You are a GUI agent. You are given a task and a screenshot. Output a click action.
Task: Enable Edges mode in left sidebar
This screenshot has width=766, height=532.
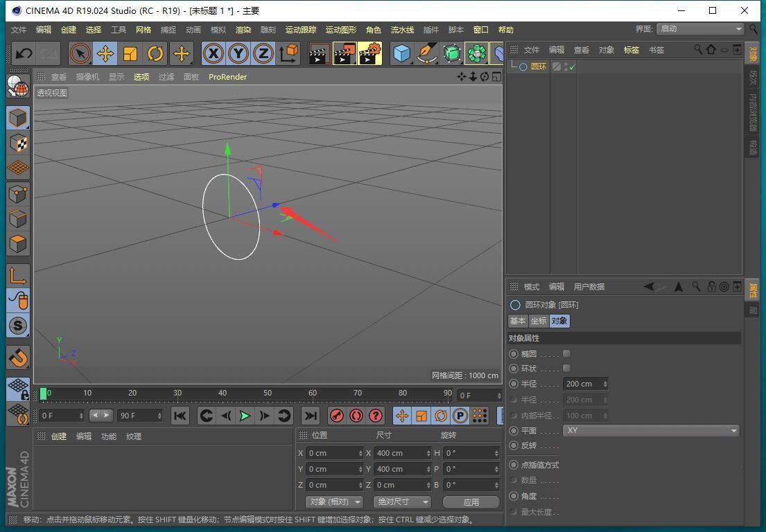coord(18,219)
